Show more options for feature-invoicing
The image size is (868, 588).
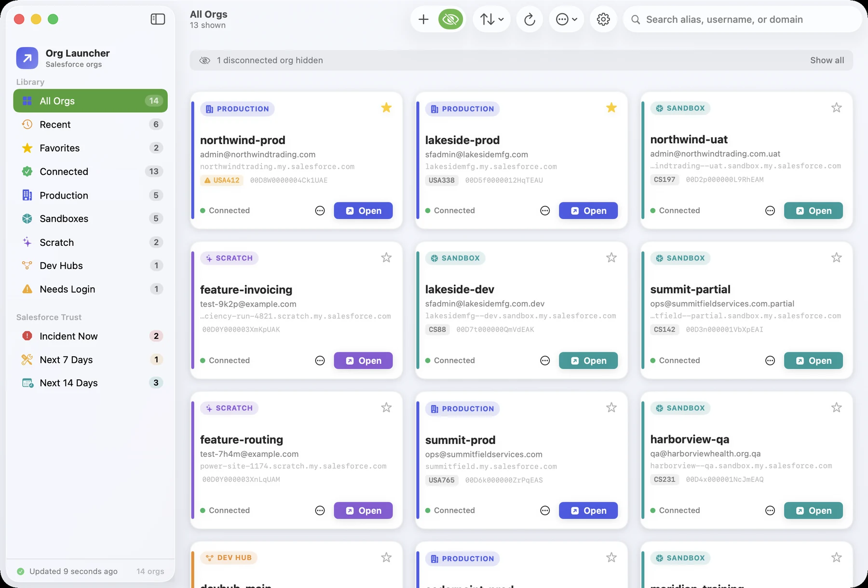click(320, 361)
